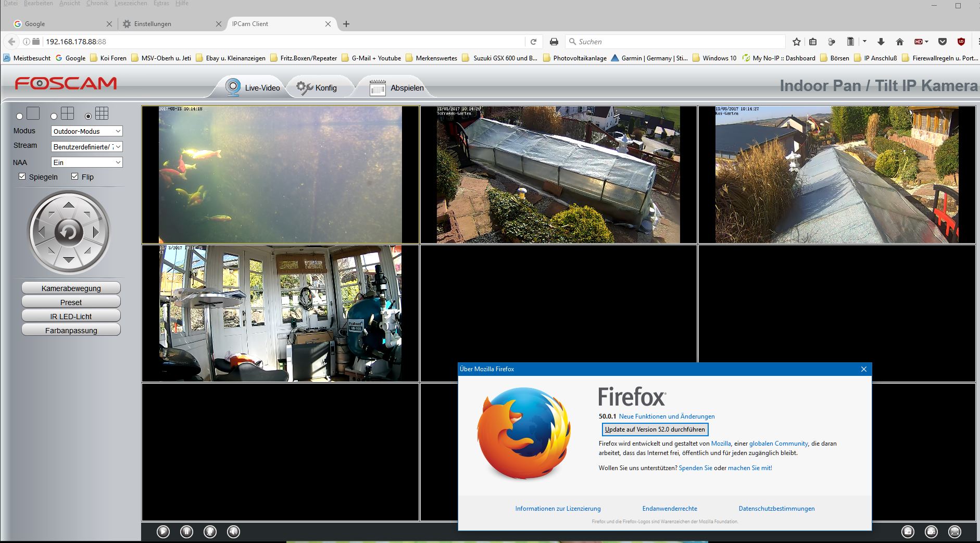The image size is (980, 543).
Task: Reload the page in Firefox
Action: click(x=533, y=42)
